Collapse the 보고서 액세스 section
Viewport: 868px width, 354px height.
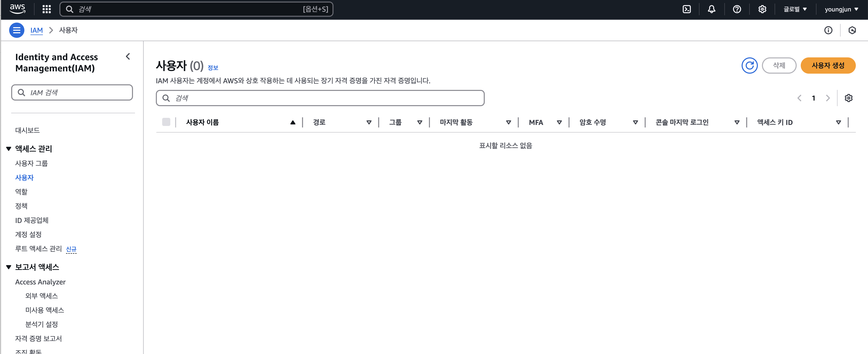(x=9, y=267)
